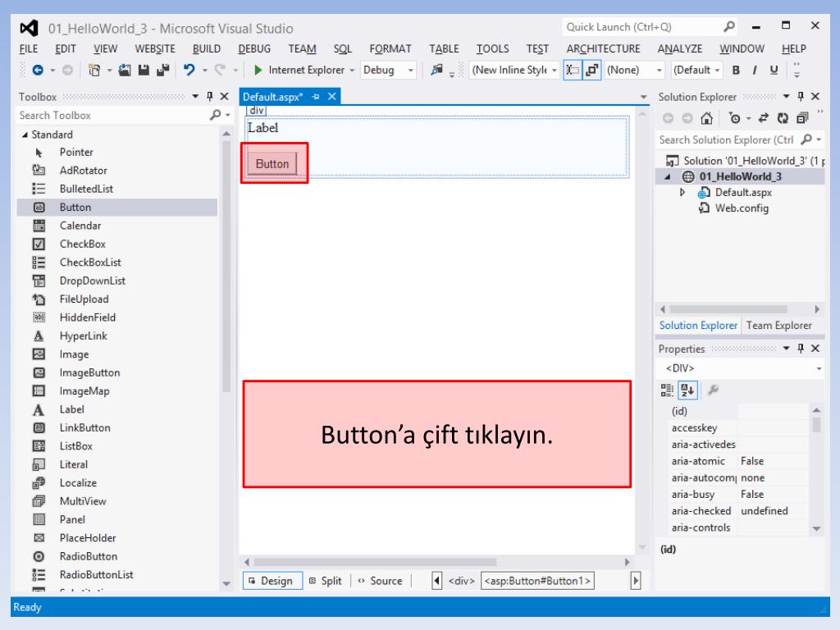Switch Properties to Alphabetical sorting

click(688, 390)
